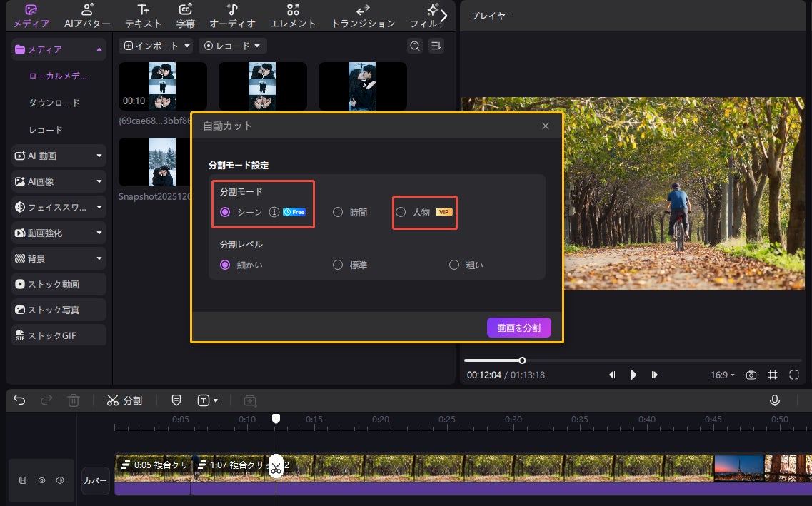Switch to the テキスト tab
The height and width of the screenshot is (506, 812).
[x=143, y=16]
